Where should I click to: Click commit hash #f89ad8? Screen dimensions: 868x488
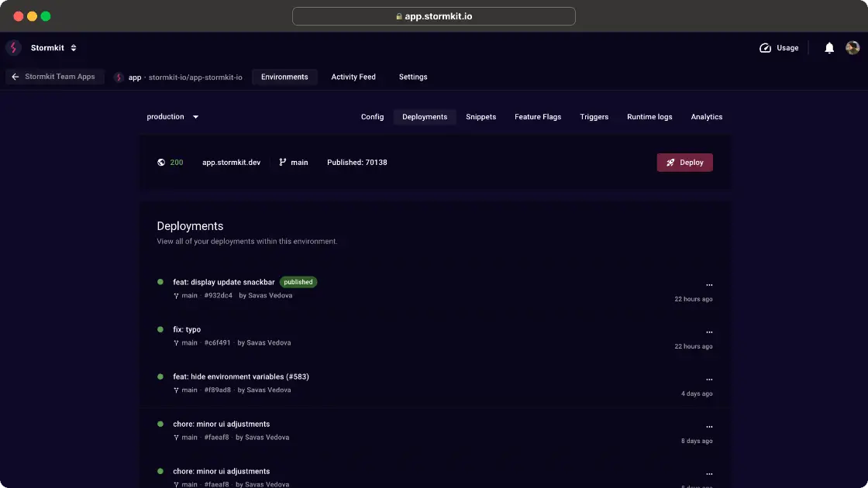pos(217,390)
